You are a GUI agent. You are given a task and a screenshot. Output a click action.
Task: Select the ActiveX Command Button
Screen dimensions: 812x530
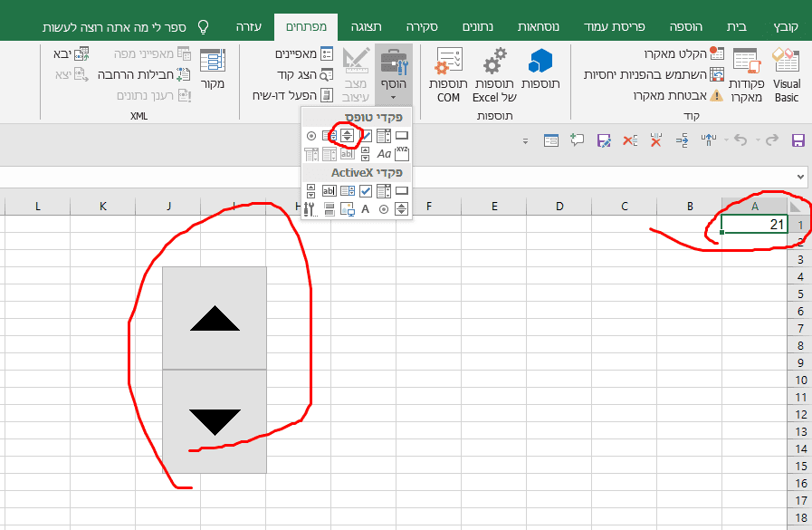(x=402, y=190)
